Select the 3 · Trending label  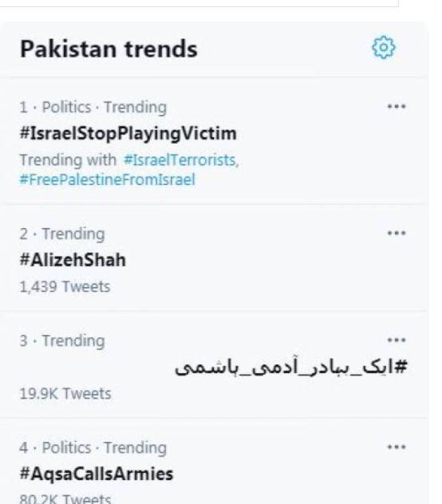click(x=62, y=341)
